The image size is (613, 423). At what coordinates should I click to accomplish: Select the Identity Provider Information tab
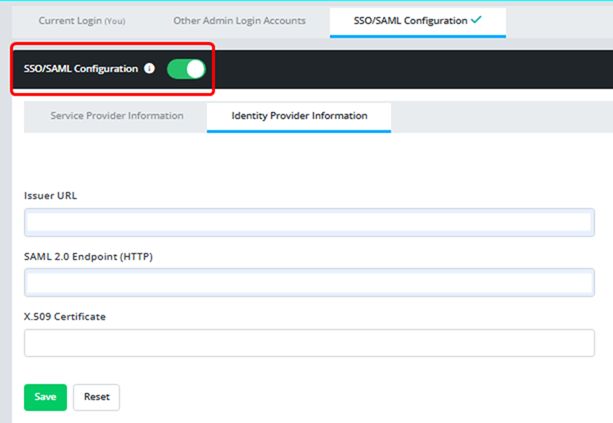[299, 117]
